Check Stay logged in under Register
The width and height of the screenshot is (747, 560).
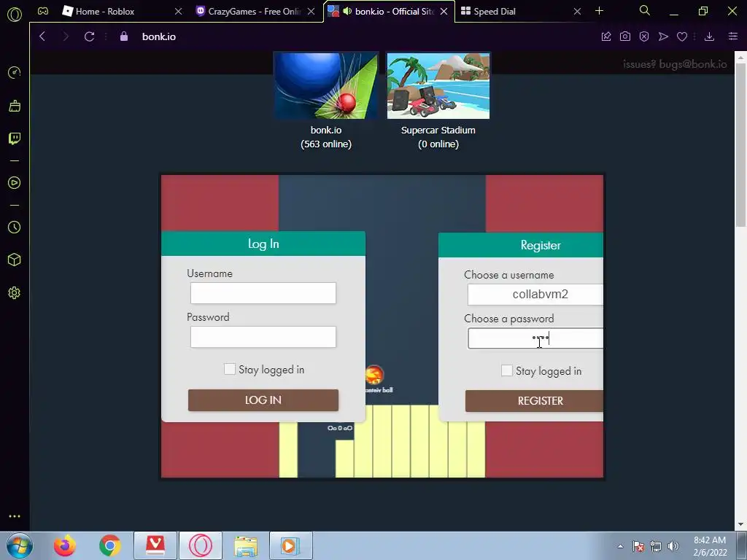click(x=507, y=370)
